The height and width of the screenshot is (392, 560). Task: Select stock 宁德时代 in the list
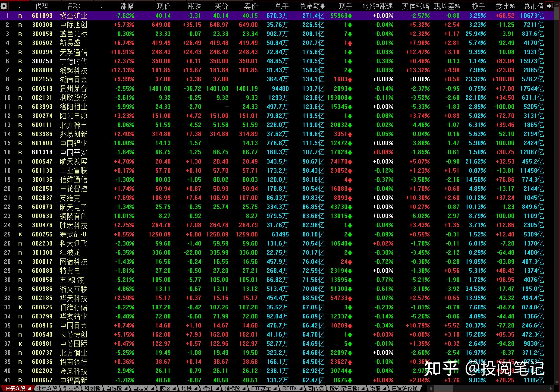click(x=73, y=61)
